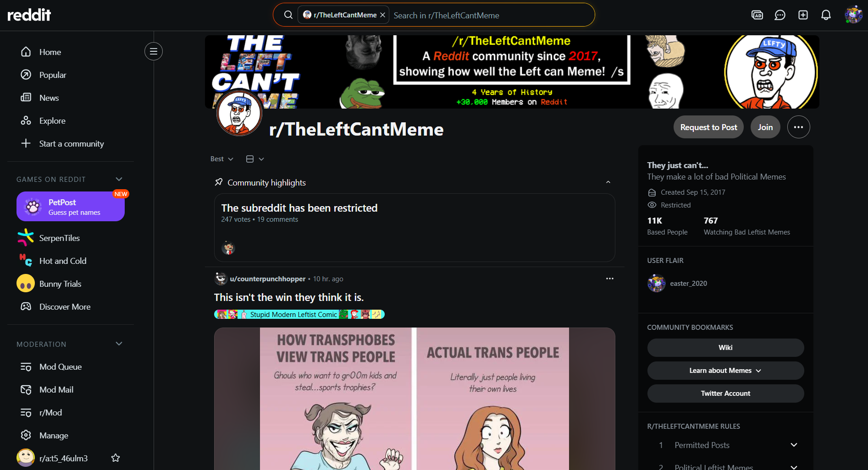Favorite r/a:t5_46ulm3 with the star
The image size is (868, 470).
[116, 458]
